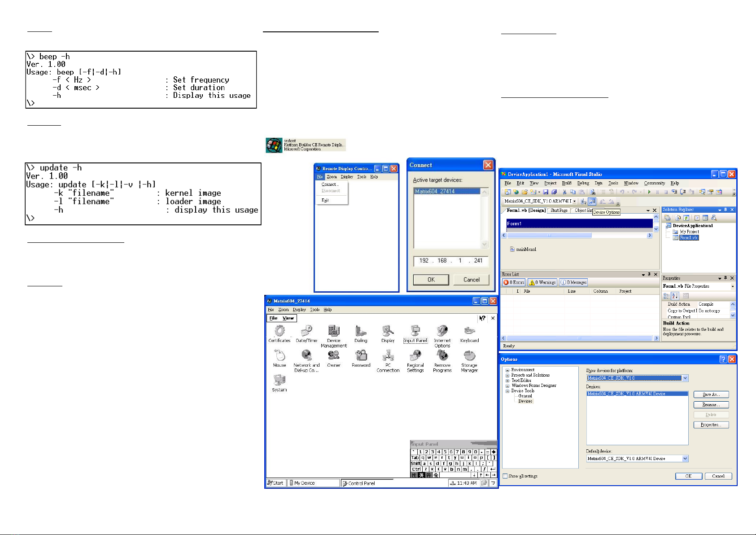Open the Form1.vb File Properties object dropdown

(733, 286)
